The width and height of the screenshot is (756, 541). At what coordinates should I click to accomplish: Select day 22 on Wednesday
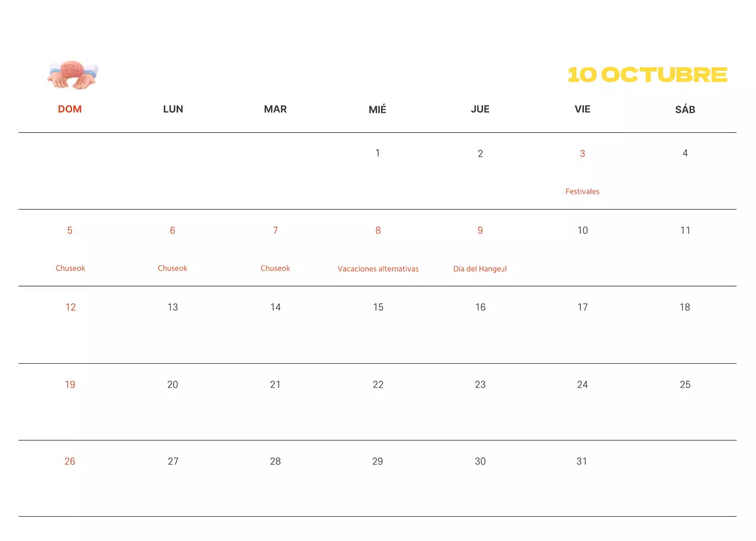[x=378, y=384]
